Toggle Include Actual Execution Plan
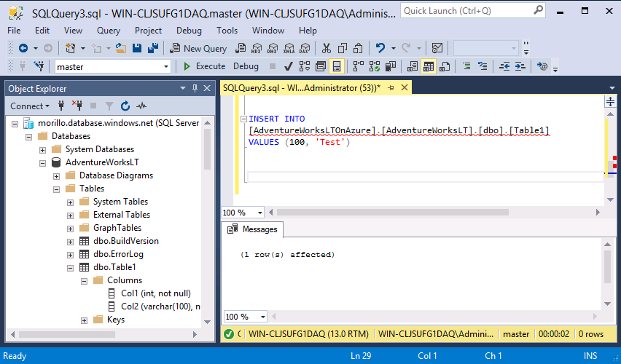The width and height of the screenshot is (621, 364). 359,66
